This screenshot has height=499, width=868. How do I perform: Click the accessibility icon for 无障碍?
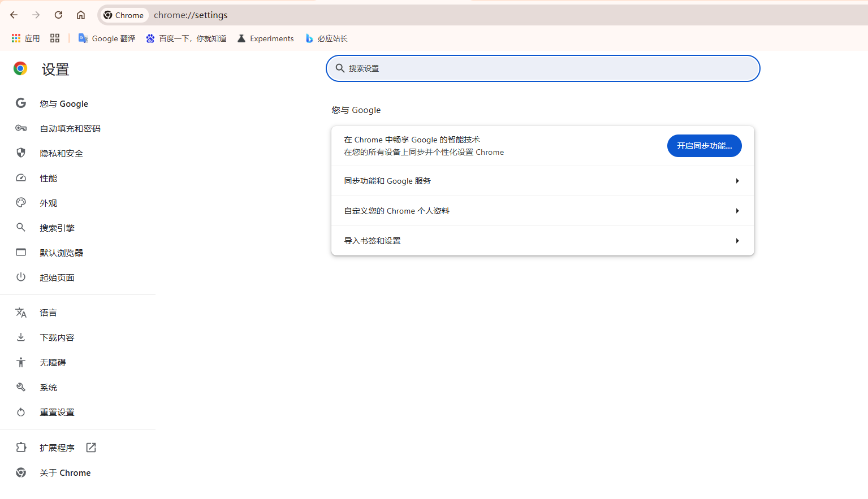(x=21, y=362)
